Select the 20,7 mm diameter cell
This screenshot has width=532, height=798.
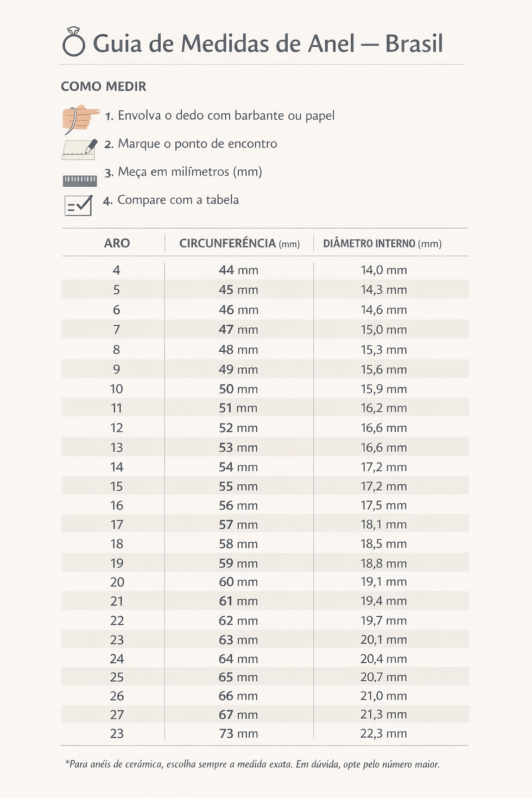pyautogui.click(x=384, y=677)
